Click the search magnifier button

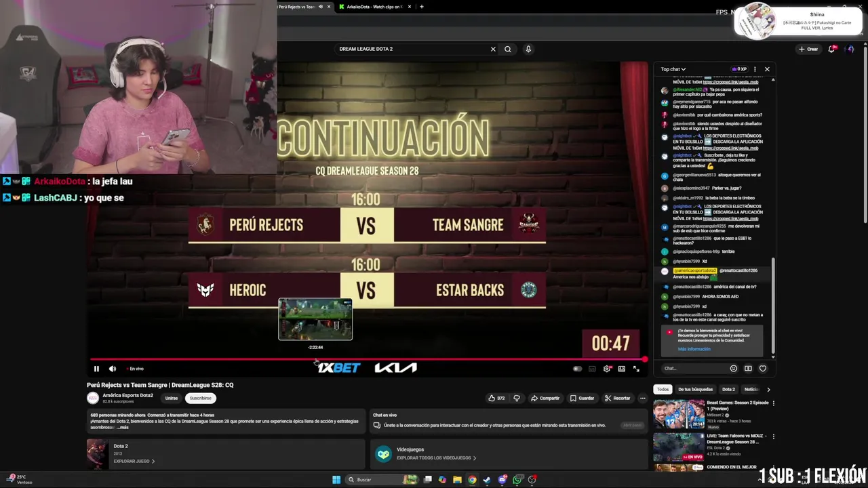point(507,49)
